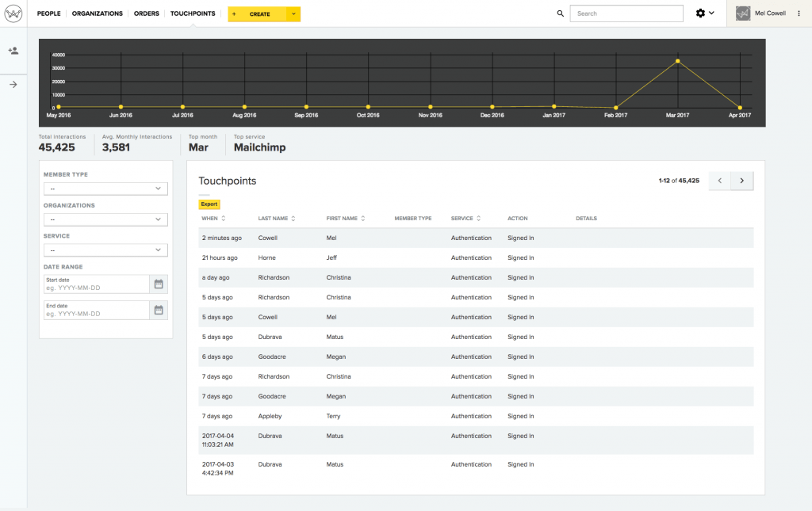This screenshot has height=511, width=812.
Task: Click the May 2016 data point on chart
Action: [59, 107]
